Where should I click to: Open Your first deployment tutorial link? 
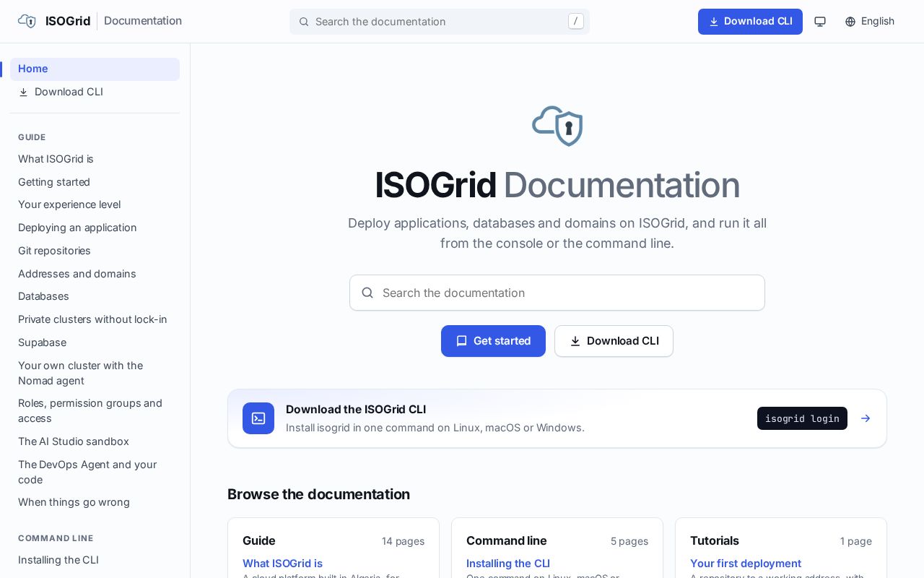pos(746,564)
